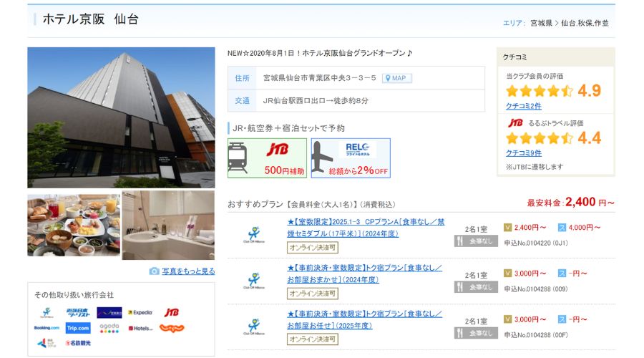Click the NEW☆2020年8月1日 grand open headline
Viewport: 644px width, 358px height.
pos(320,53)
